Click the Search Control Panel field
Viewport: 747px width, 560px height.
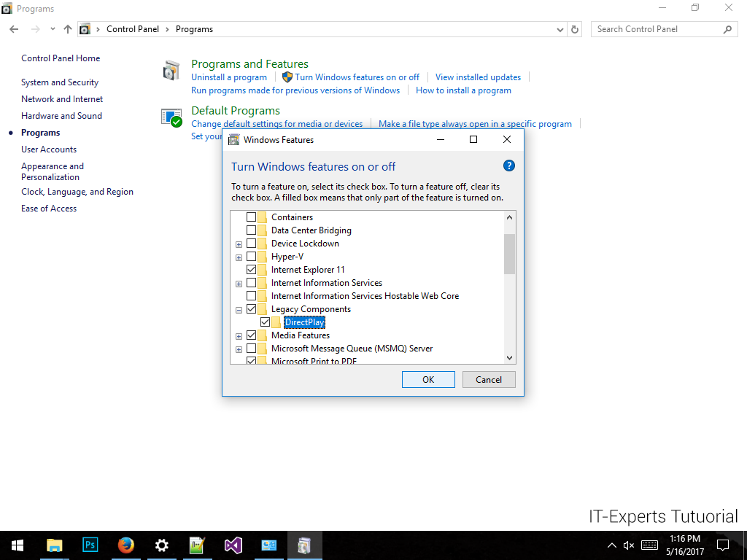pyautogui.click(x=657, y=29)
